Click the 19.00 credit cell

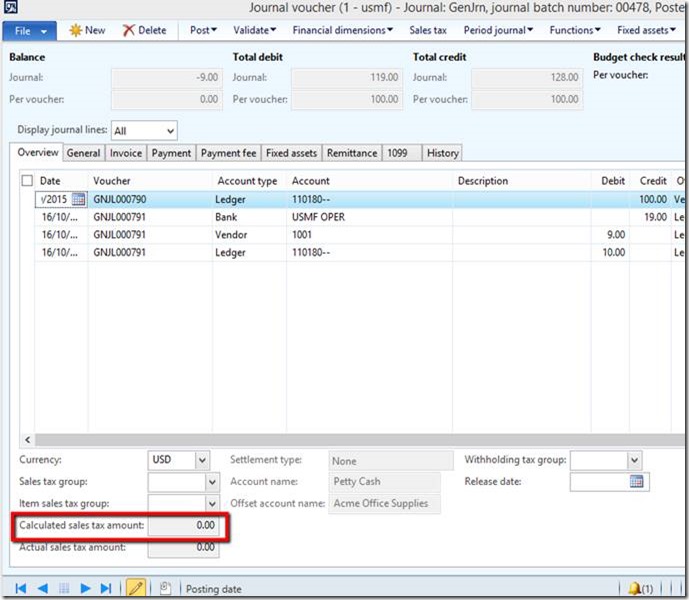click(650, 217)
